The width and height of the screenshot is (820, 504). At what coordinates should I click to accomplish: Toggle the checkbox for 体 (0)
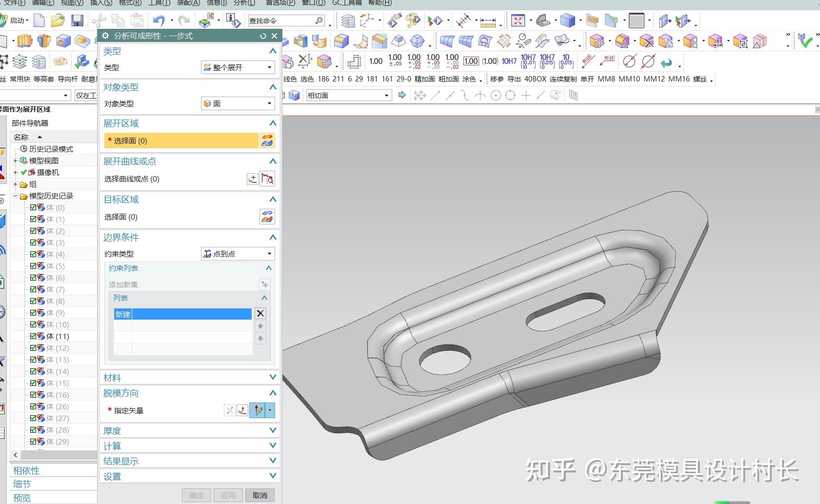tap(33, 207)
